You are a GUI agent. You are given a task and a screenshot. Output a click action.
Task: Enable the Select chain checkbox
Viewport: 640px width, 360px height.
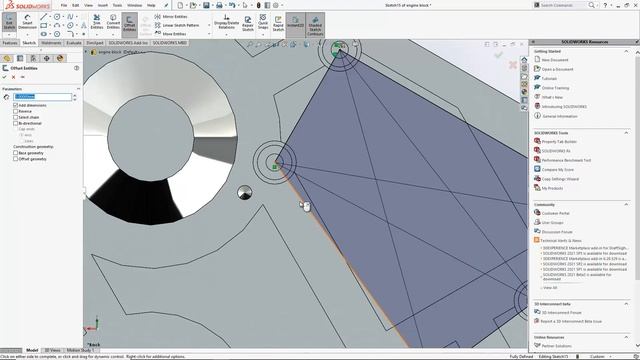[16, 117]
